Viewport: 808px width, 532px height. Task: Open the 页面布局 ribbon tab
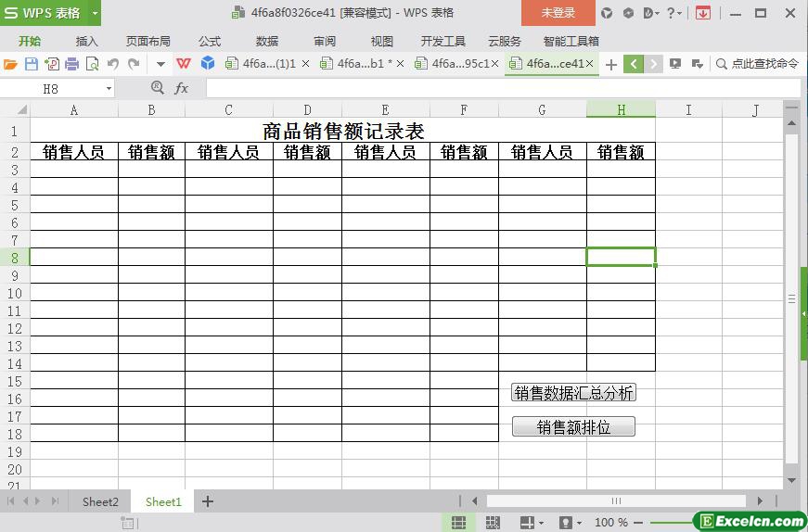(x=147, y=41)
